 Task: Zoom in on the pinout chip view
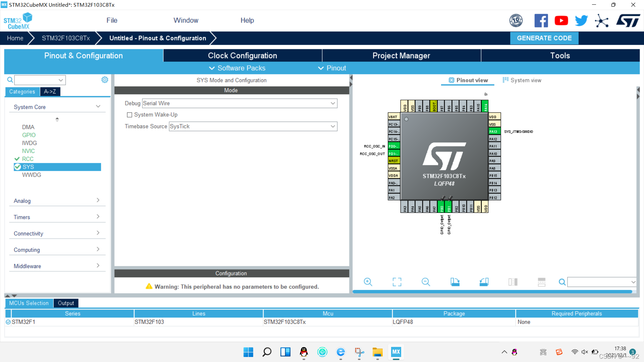[368, 282]
